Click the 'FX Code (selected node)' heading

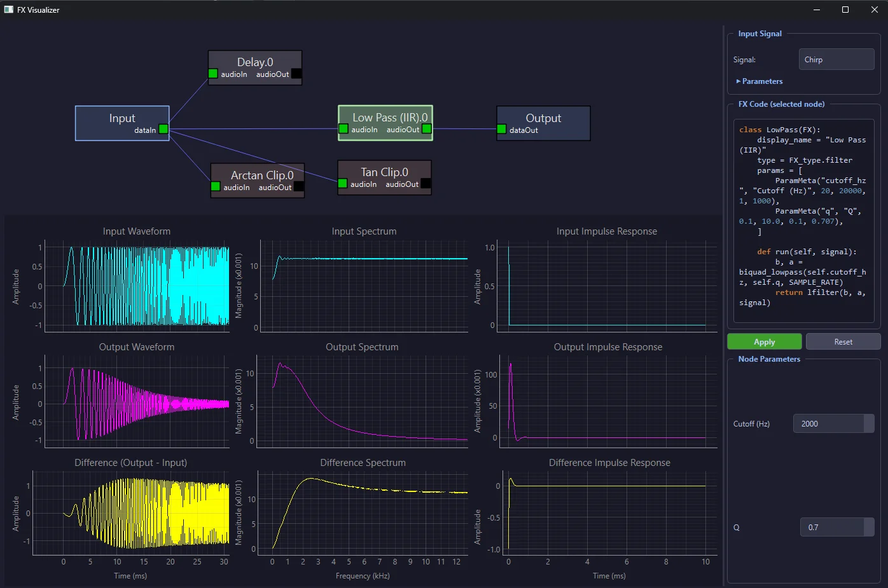(781, 104)
